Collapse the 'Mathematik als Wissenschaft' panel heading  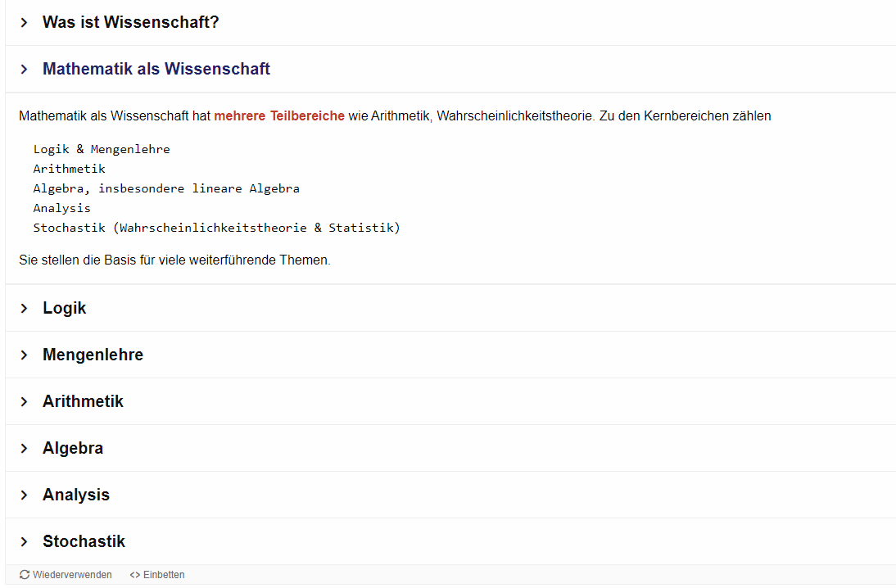(156, 70)
